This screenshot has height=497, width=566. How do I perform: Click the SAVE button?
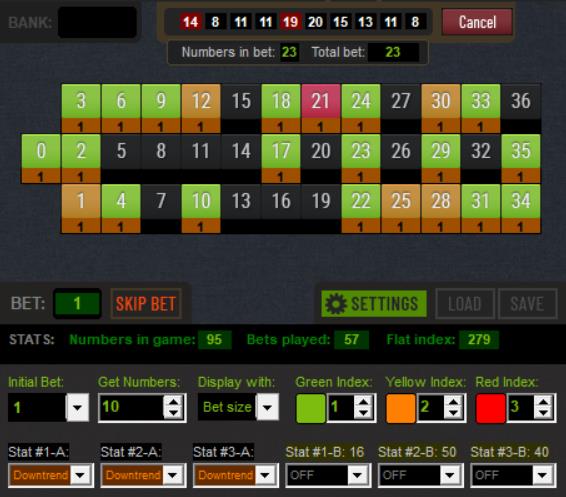(x=527, y=304)
